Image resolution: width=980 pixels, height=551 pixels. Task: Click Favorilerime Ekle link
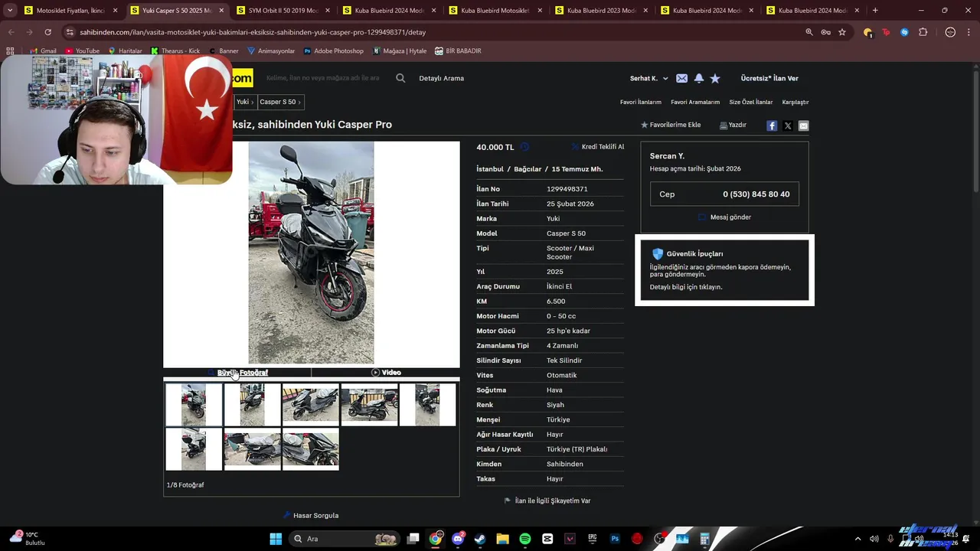671,125
